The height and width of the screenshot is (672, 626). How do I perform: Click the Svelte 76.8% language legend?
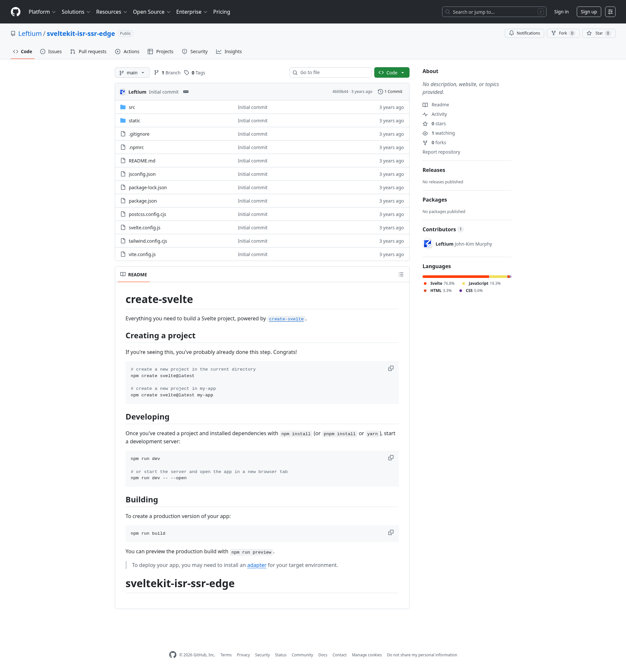(x=439, y=283)
